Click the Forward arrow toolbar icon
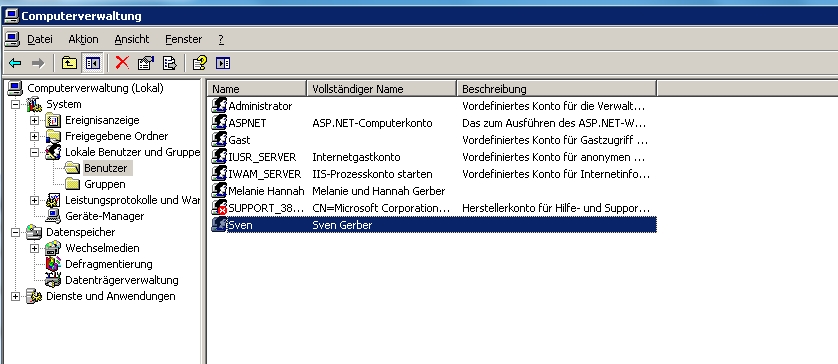The height and width of the screenshot is (364, 838). (37, 64)
